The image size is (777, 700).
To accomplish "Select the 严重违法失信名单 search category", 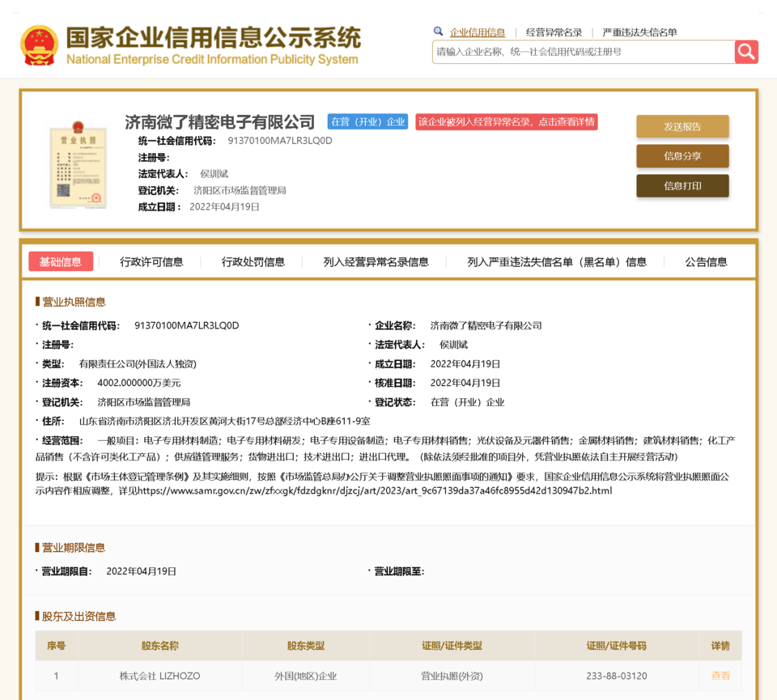I will [x=639, y=32].
